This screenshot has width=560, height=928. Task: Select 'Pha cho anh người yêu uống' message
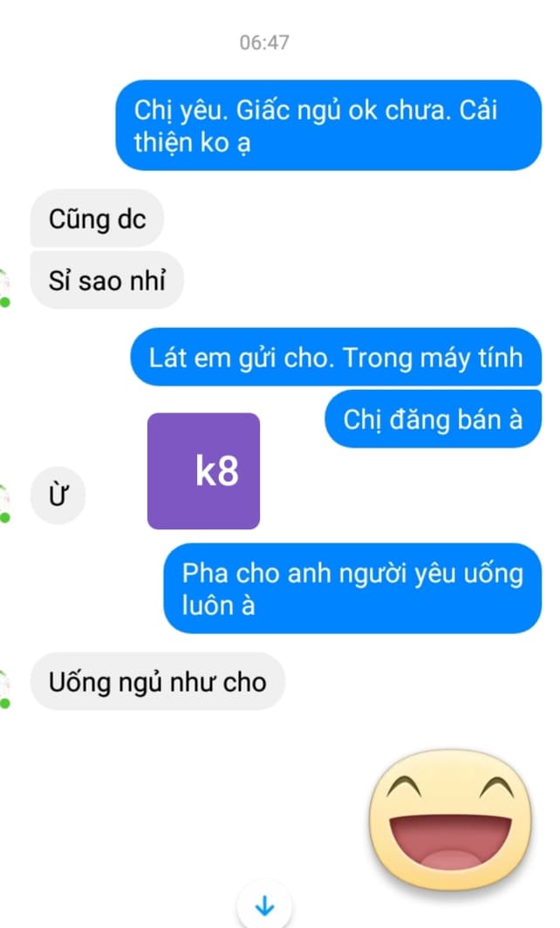[x=352, y=588]
